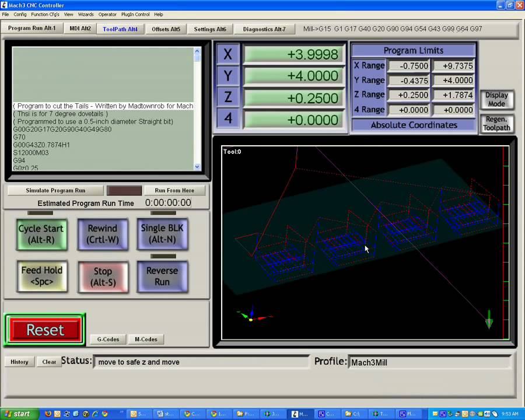This screenshot has height=420, width=525.
Task: Switch to Program Run Alt-1 tab
Action: [x=32, y=28]
